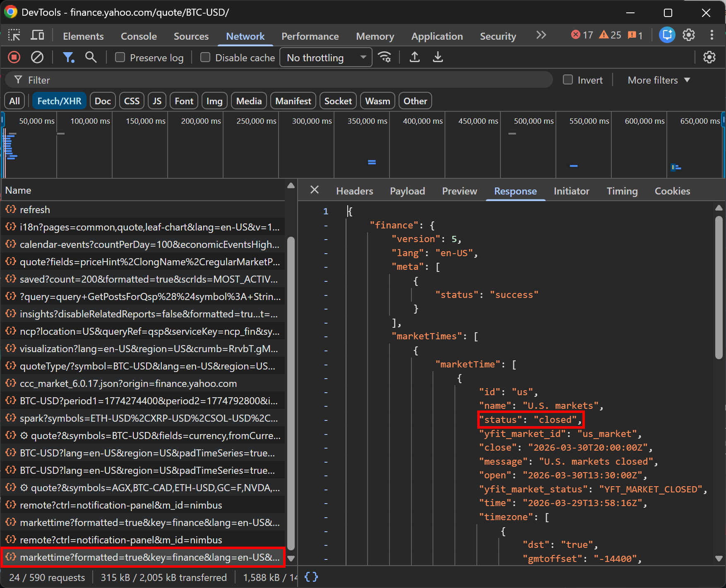Enable the Preserve log checkbox
The image size is (726, 588).
120,57
